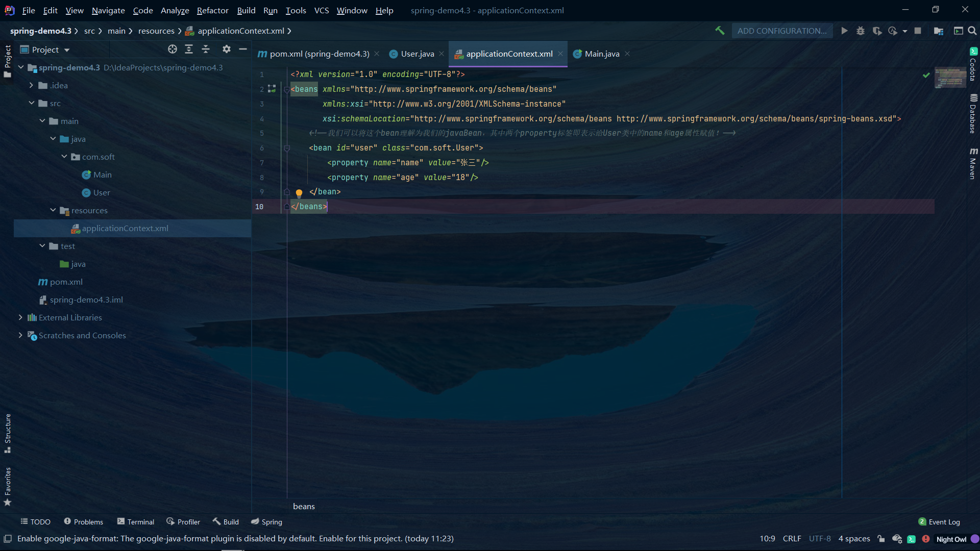Open the Codota side panel
This screenshot has width=980, height=551.
click(973, 64)
